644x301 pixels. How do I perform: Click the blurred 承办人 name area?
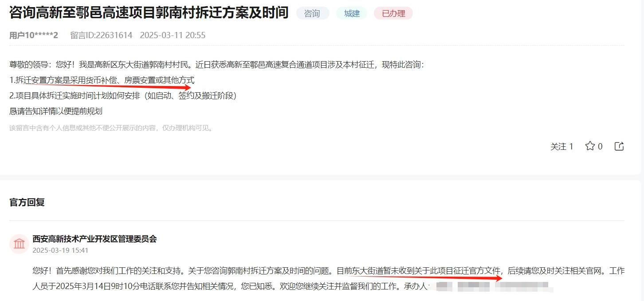pyautogui.click(x=492, y=286)
